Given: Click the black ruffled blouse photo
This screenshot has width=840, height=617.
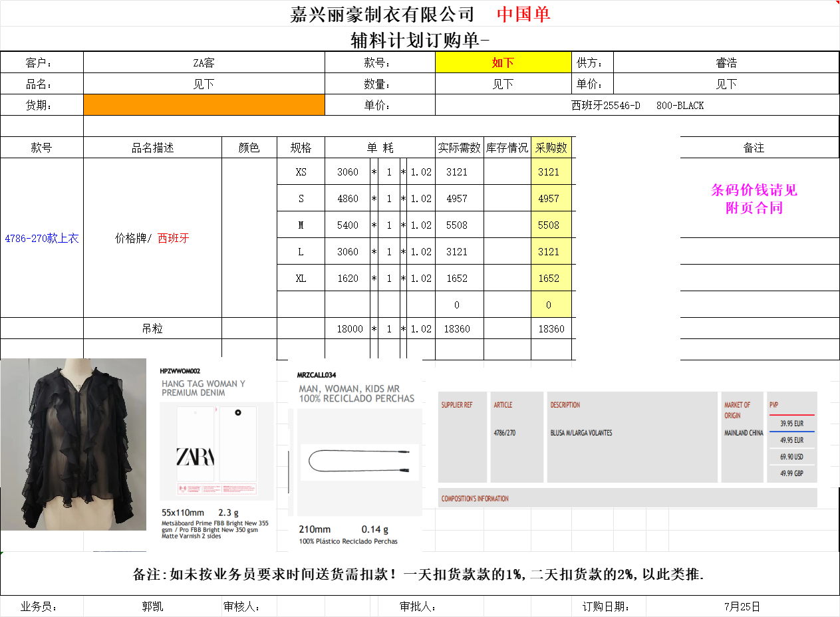Looking at the screenshot, I should click(x=73, y=444).
